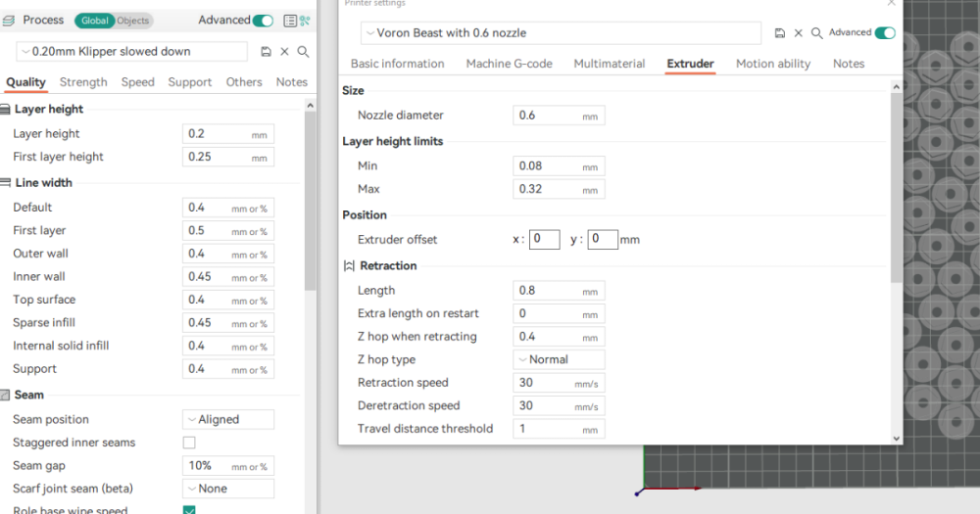The image size is (980, 514).
Task: Save the Voron Beast printer preset
Action: [x=779, y=33]
